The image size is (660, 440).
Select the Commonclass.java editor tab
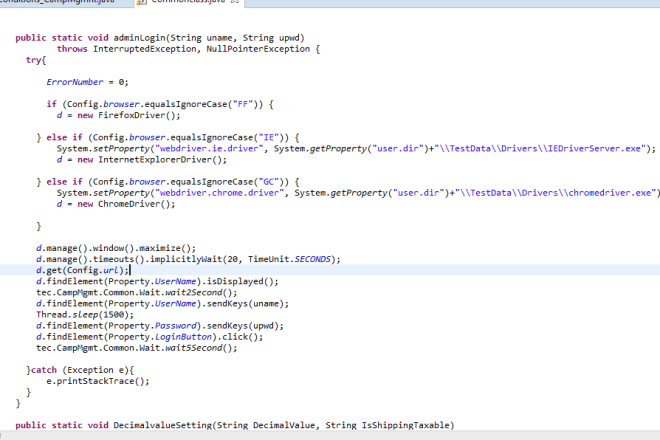pyautogui.click(x=180, y=3)
